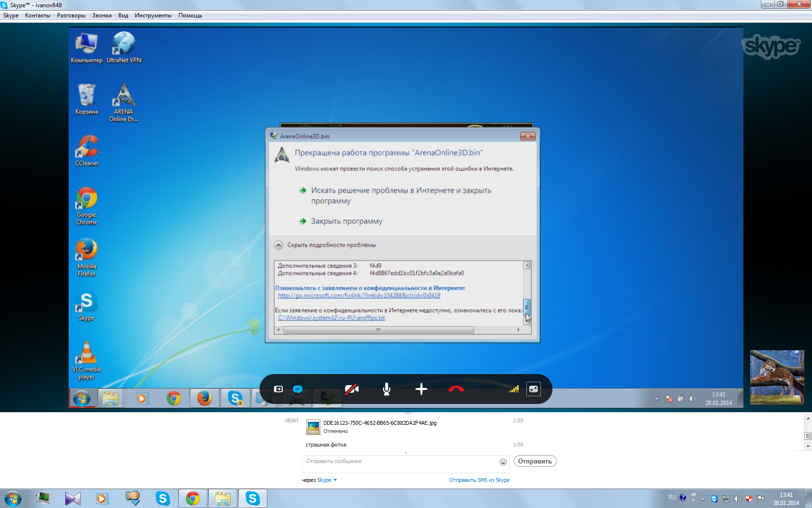Click UltraNet VPN shortcut on shared desktop

(124, 48)
